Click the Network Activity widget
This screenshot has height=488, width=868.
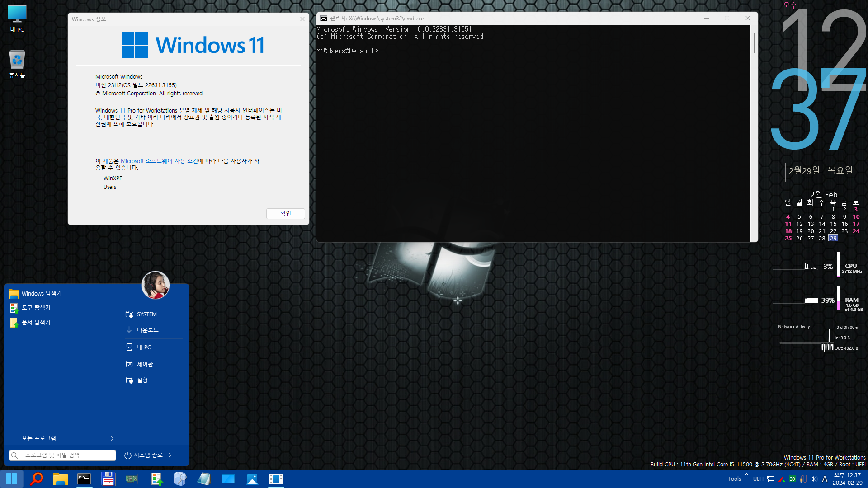818,338
